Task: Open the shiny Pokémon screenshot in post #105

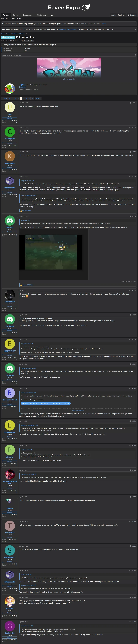Action: [54, 254]
